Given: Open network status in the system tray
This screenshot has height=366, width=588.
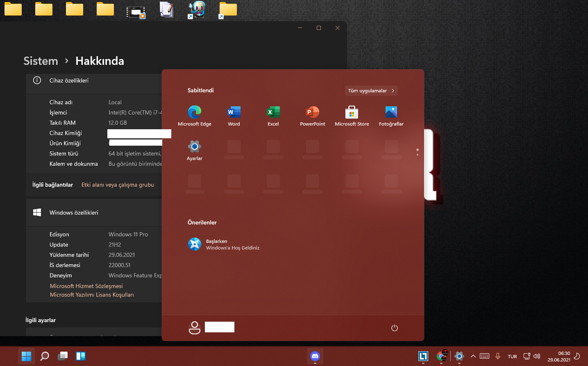Looking at the screenshot, I should [527, 356].
